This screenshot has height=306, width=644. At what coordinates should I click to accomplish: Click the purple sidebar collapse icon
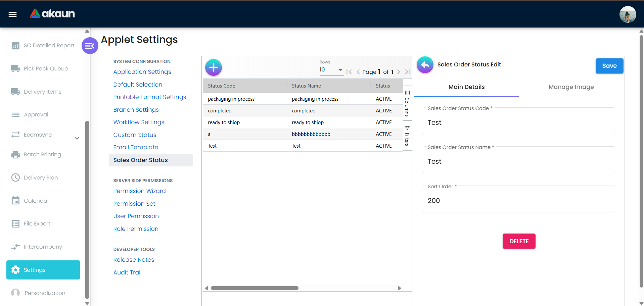click(90, 46)
